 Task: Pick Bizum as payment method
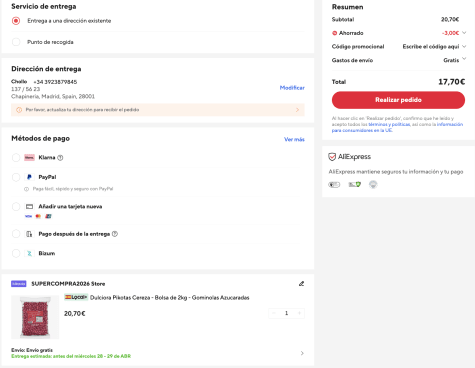[x=16, y=253]
